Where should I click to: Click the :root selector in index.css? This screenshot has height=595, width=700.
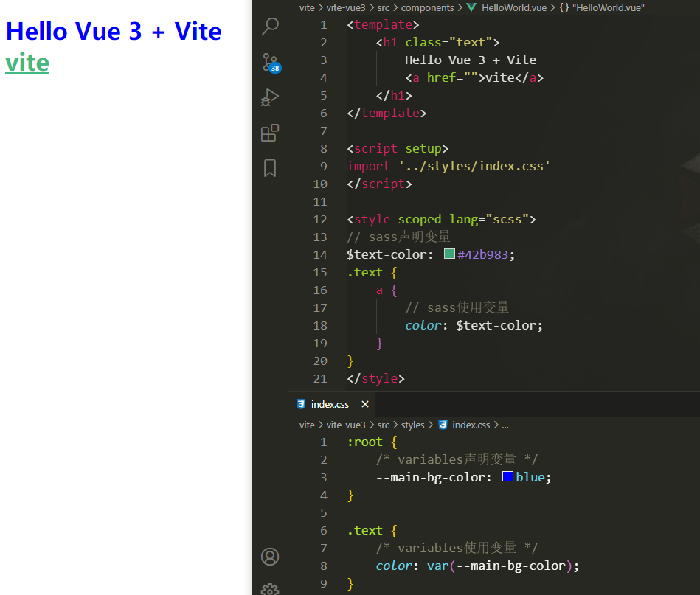tap(364, 442)
